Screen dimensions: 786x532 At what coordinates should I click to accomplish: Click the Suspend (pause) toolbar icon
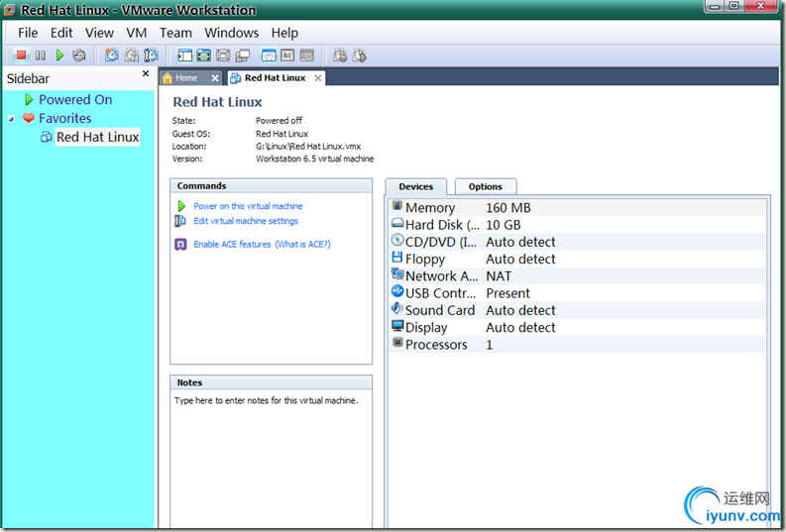click(x=41, y=55)
